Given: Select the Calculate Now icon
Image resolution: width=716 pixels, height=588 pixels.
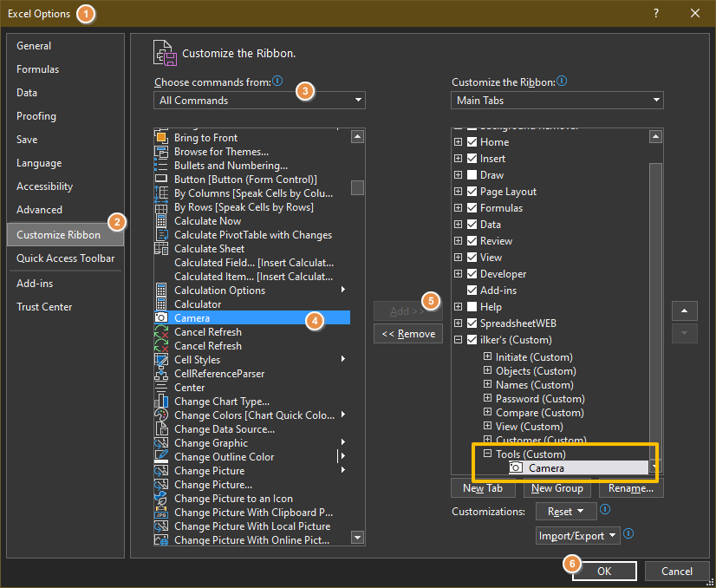Looking at the screenshot, I should [161, 221].
